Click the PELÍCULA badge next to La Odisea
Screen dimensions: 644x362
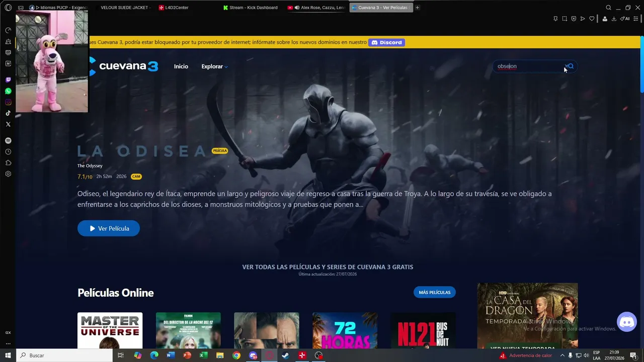pos(220,151)
